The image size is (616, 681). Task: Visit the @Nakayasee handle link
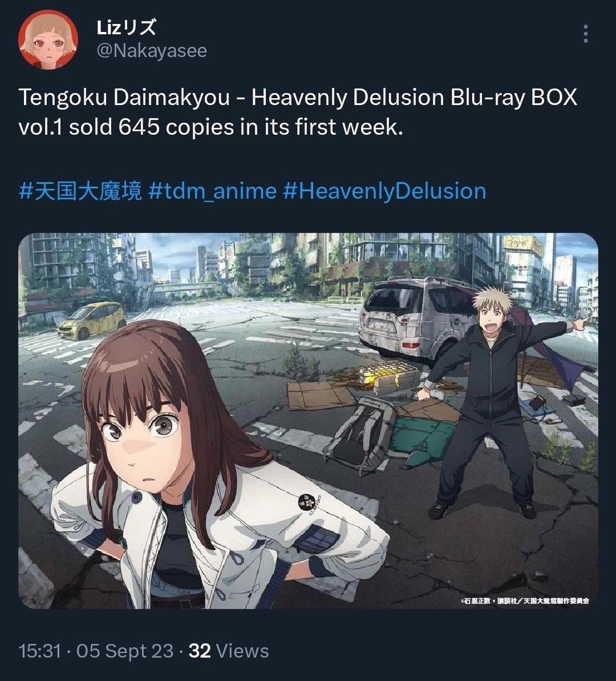pos(152,51)
